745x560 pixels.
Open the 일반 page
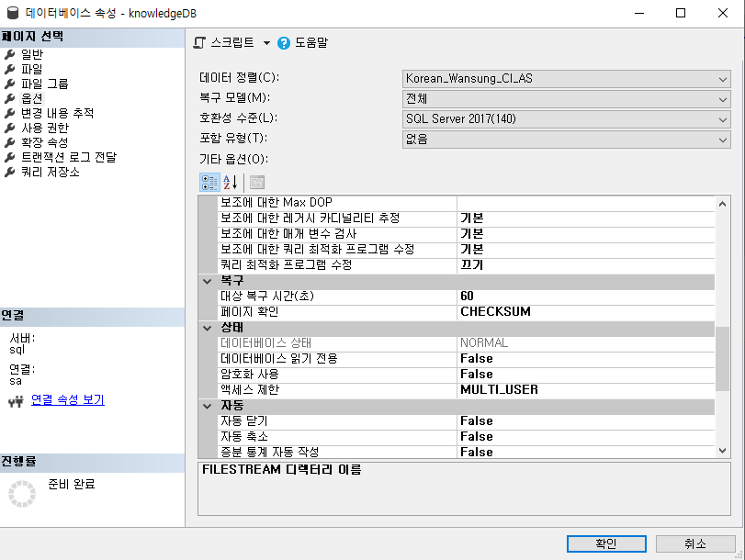(x=32, y=54)
